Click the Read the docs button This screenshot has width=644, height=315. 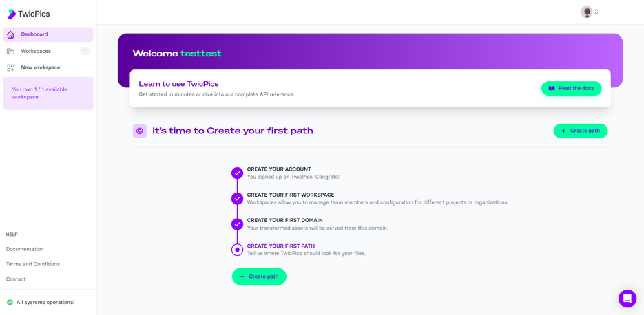coord(571,88)
